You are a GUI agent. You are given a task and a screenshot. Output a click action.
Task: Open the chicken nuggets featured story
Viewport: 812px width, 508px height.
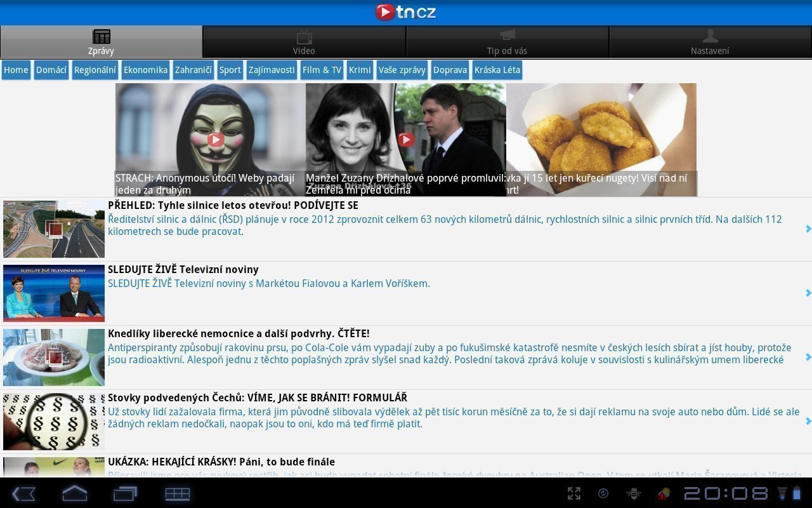[601, 140]
